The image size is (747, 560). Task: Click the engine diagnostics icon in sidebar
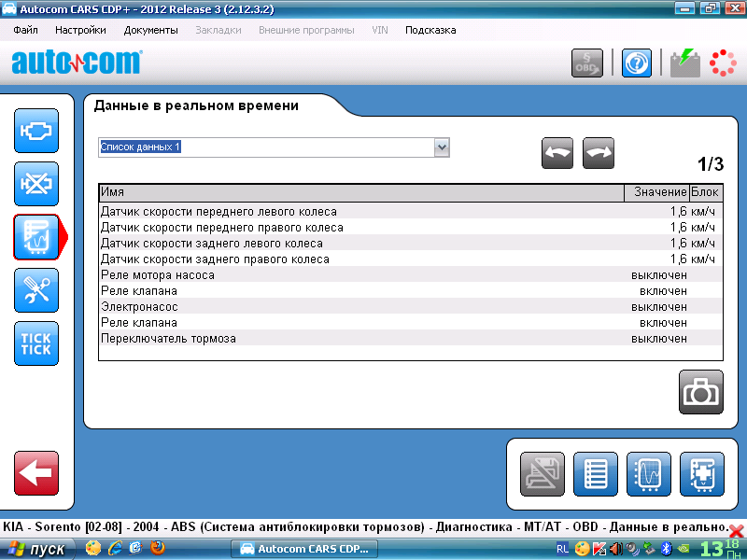point(36,132)
